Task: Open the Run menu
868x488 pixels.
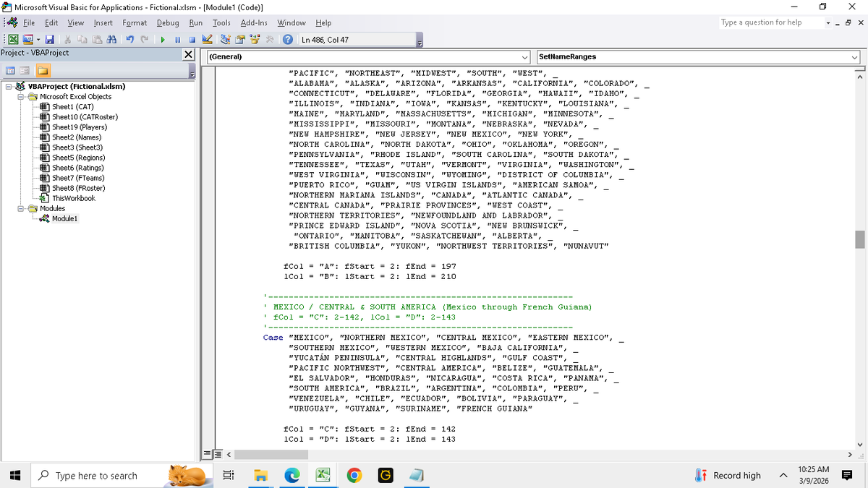Action: (195, 23)
